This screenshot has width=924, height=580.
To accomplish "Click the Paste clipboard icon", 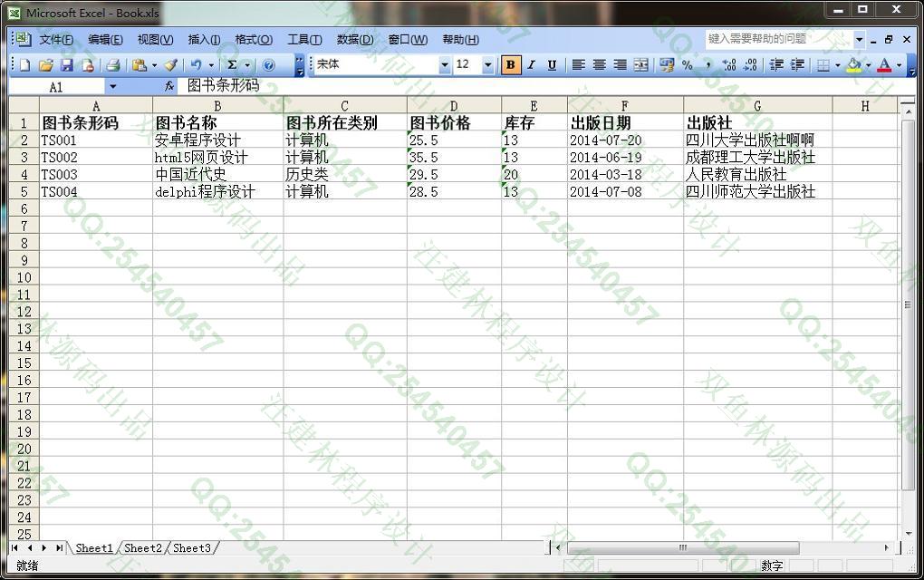I will tap(140, 65).
